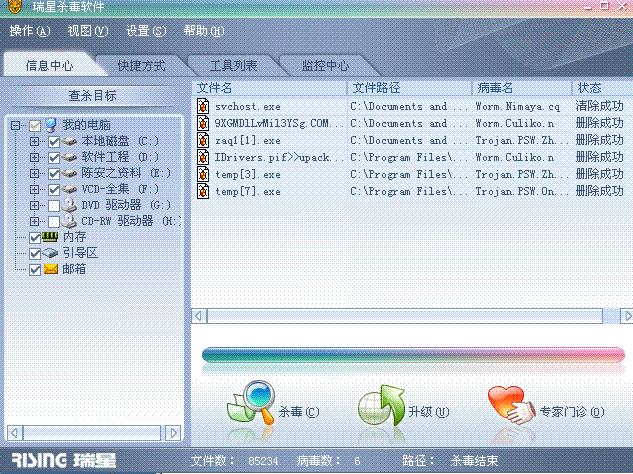The height and width of the screenshot is (474, 633).
Task: Click the results list scroll-right arrow
Action: tap(626, 316)
